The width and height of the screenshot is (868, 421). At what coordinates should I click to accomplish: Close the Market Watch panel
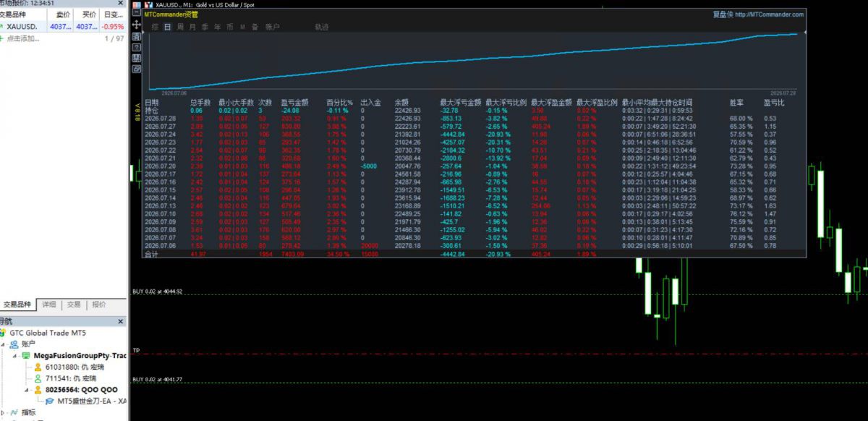click(120, 3)
